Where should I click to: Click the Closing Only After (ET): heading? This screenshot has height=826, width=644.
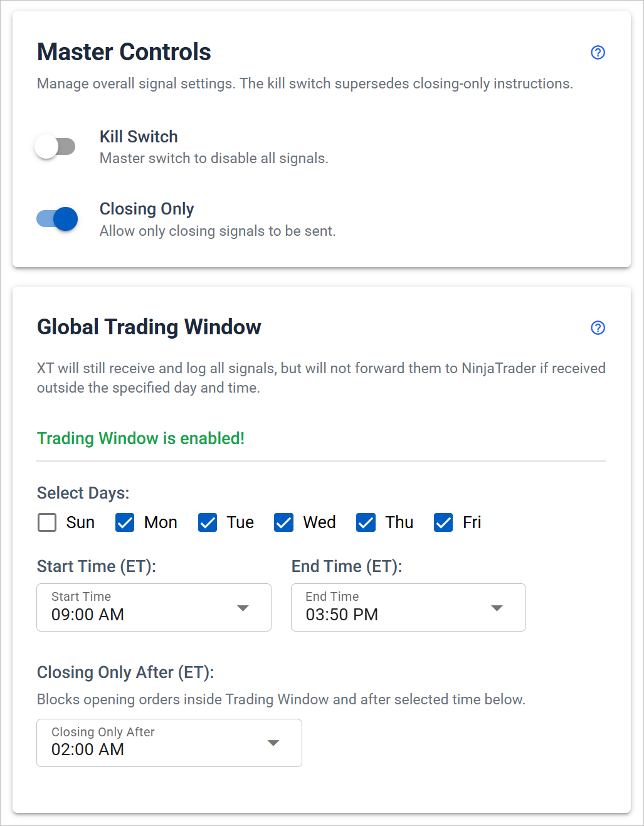[x=125, y=672]
